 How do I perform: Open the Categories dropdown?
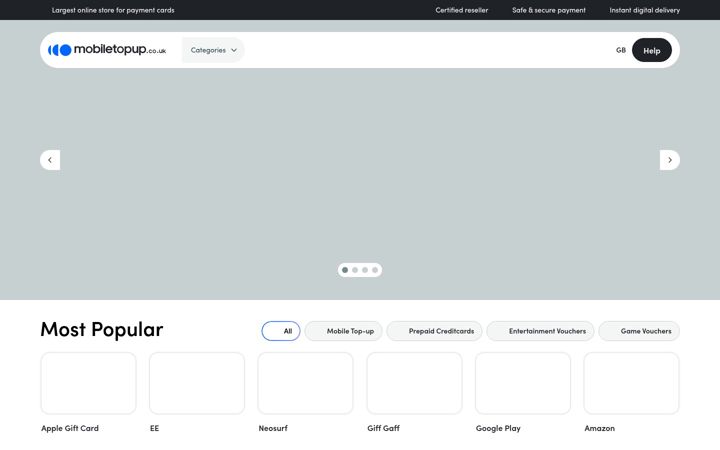coord(213,50)
